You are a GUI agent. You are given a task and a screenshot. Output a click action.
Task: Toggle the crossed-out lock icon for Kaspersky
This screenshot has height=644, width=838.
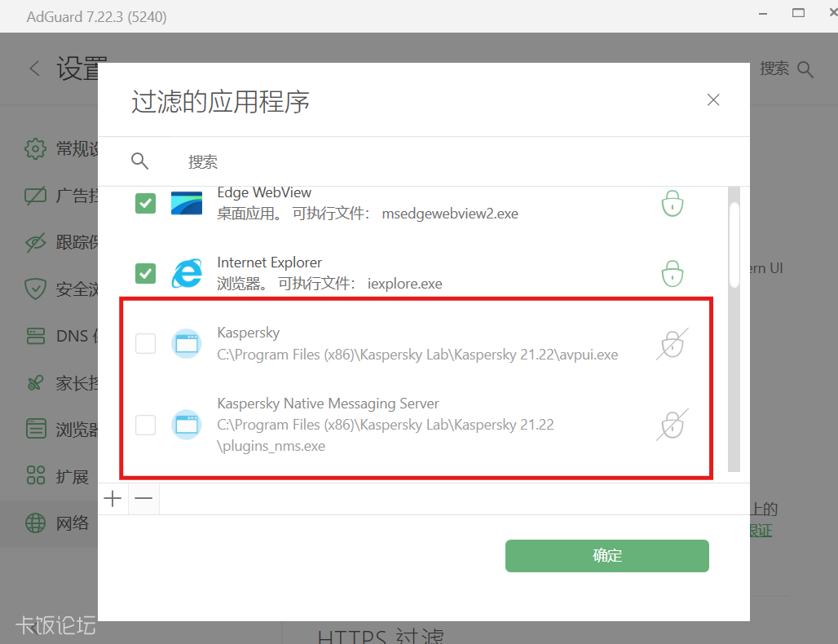coord(672,344)
